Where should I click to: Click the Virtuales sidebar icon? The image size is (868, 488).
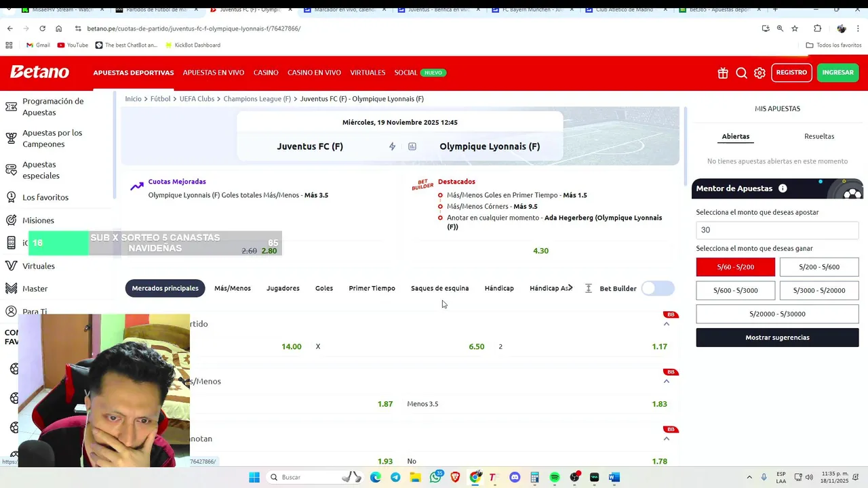[x=11, y=266]
